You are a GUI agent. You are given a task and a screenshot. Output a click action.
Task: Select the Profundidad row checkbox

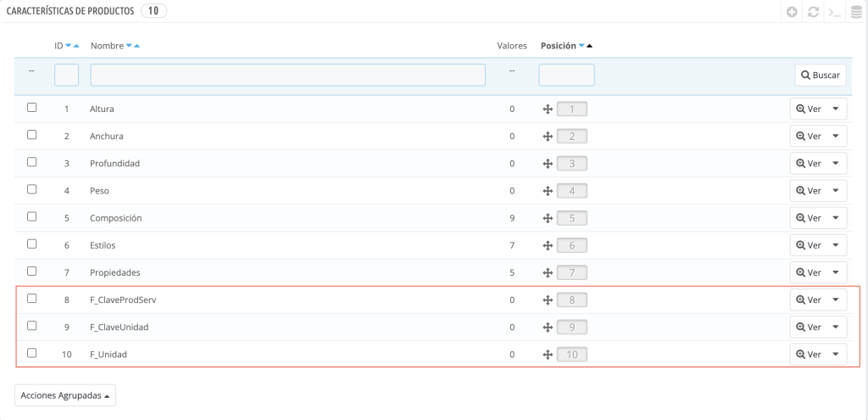pyautogui.click(x=31, y=162)
